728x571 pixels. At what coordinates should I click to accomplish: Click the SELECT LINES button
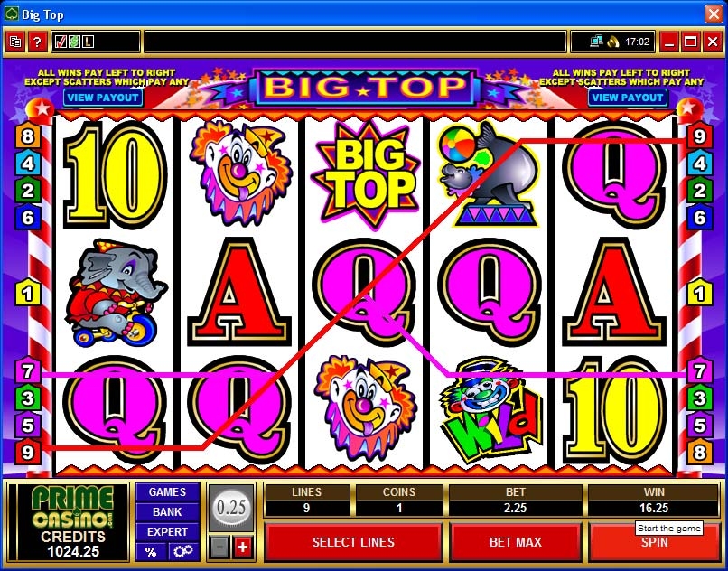(353, 542)
